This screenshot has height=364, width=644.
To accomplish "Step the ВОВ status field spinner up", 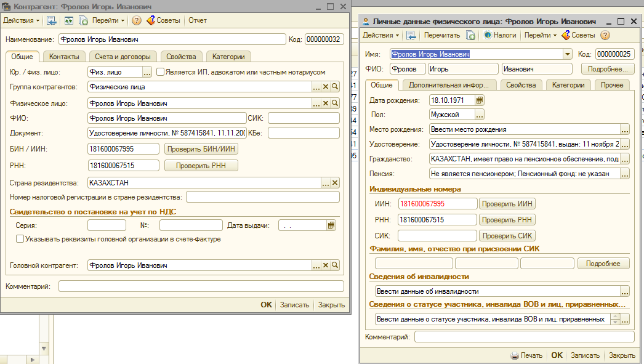I will pyautogui.click(x=615, y=317).
